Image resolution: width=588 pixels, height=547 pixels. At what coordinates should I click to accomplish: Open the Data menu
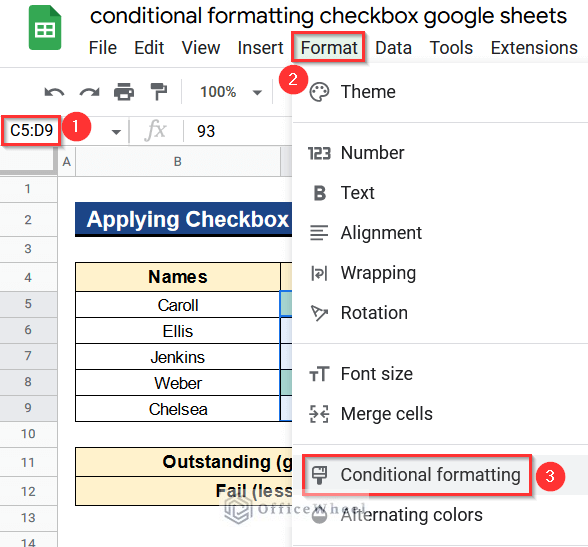(393, 48)
